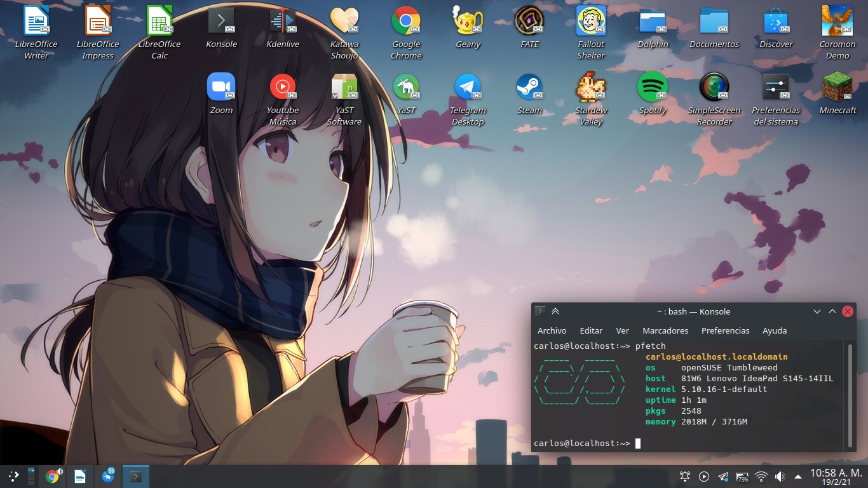The width and height of the screenshot is (868, 488).
Task: Toggle keep-above double-chevron in Konsole titlebar
Action: tap(555, 311)
